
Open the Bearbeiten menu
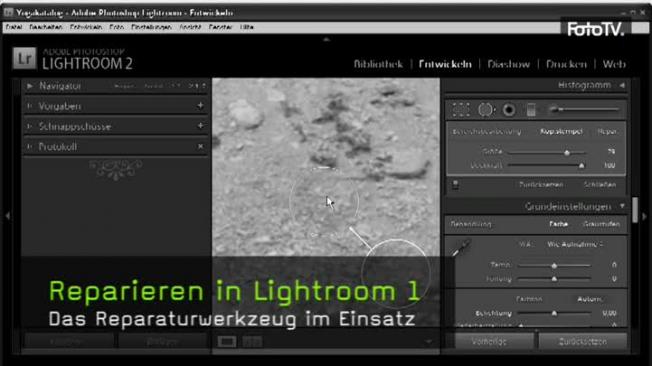tap(46, 27)
